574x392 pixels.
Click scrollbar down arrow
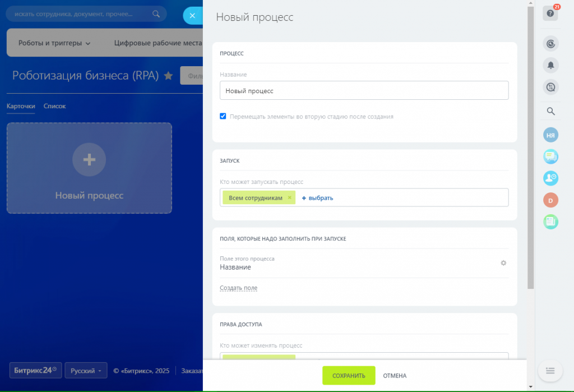pos(531,386)
